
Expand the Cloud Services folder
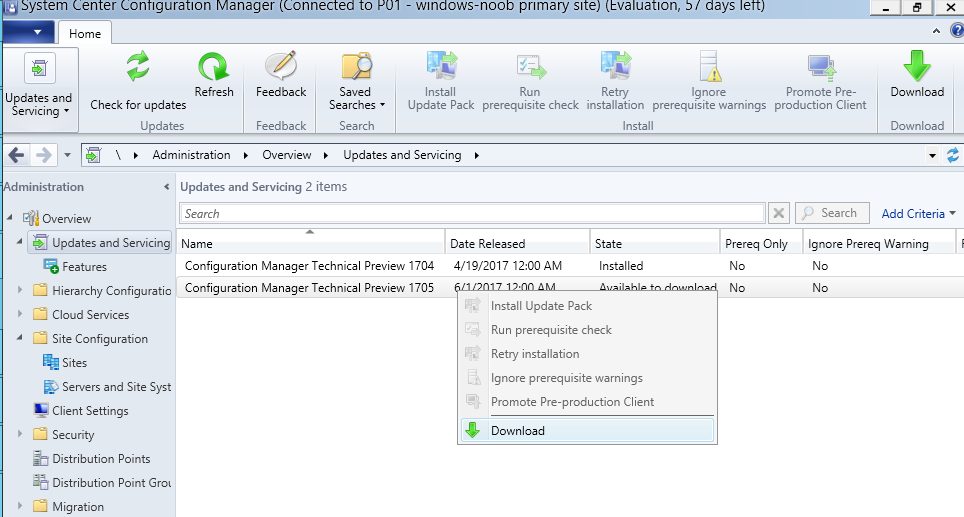pos(20,314)
